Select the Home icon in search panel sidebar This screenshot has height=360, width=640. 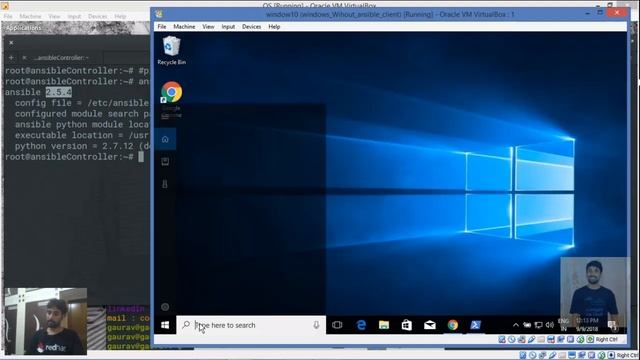pyautogui.click(x=165, y=139)
